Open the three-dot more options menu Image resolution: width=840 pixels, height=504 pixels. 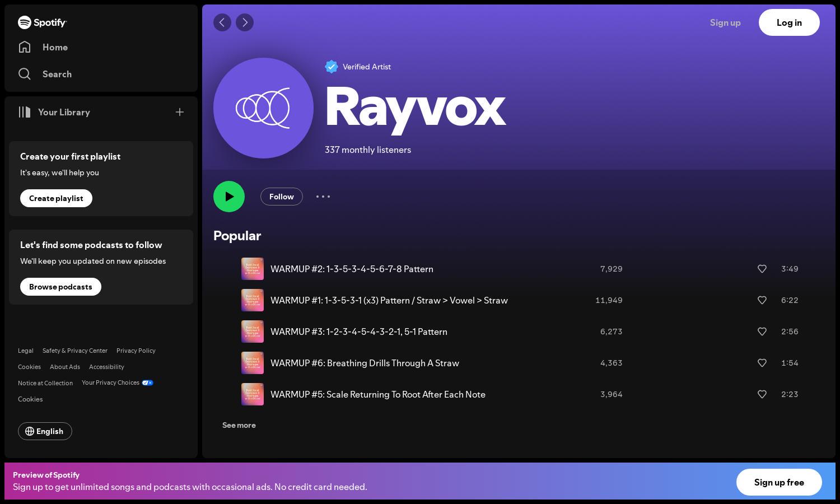pos(323,197)
